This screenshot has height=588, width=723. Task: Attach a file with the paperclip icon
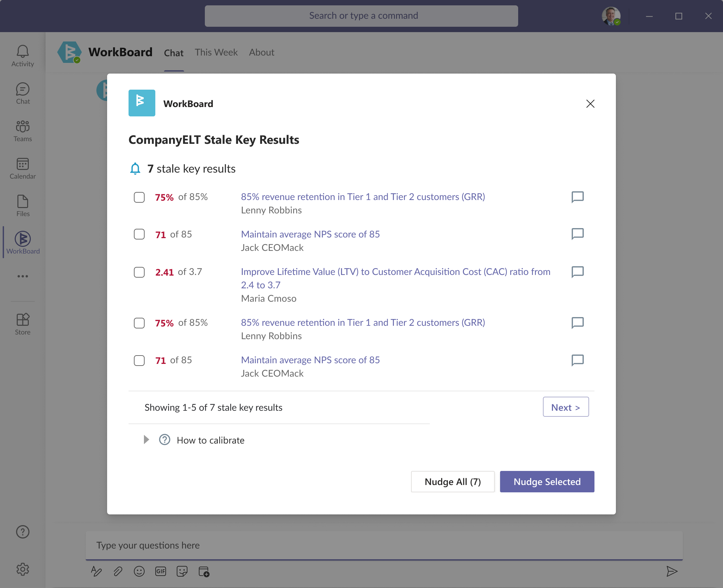click(117, 572)
